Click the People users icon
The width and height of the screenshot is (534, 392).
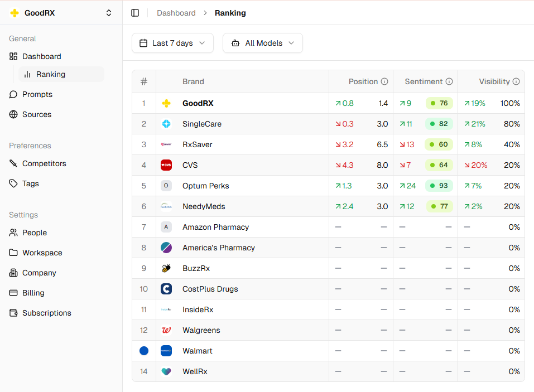pos(13,233)
